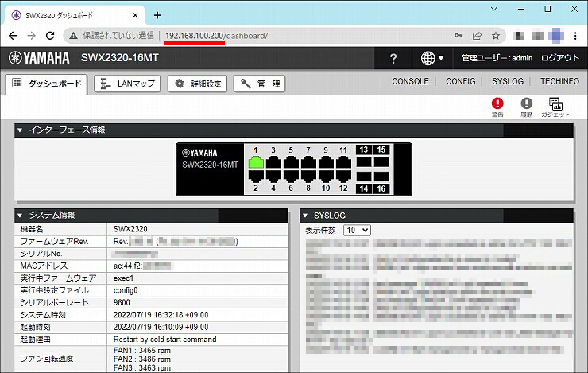The width and height of the screenshot is (588, 373).
Task: Open the LANマップ tab
Action: (x=127, y=84)
